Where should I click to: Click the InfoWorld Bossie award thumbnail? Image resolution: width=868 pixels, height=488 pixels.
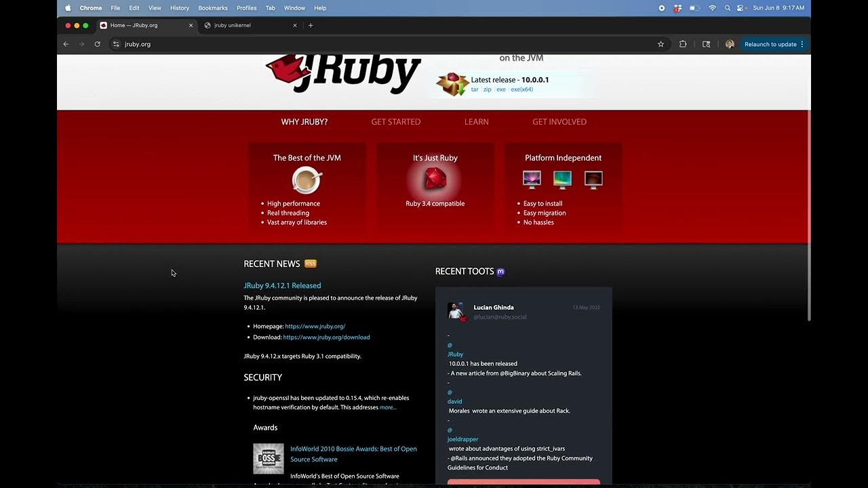pos(268,458)
